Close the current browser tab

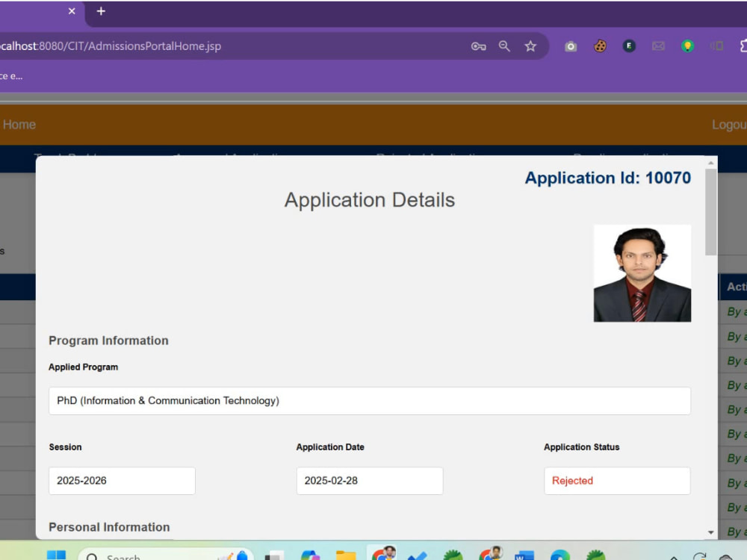(72, 11)
